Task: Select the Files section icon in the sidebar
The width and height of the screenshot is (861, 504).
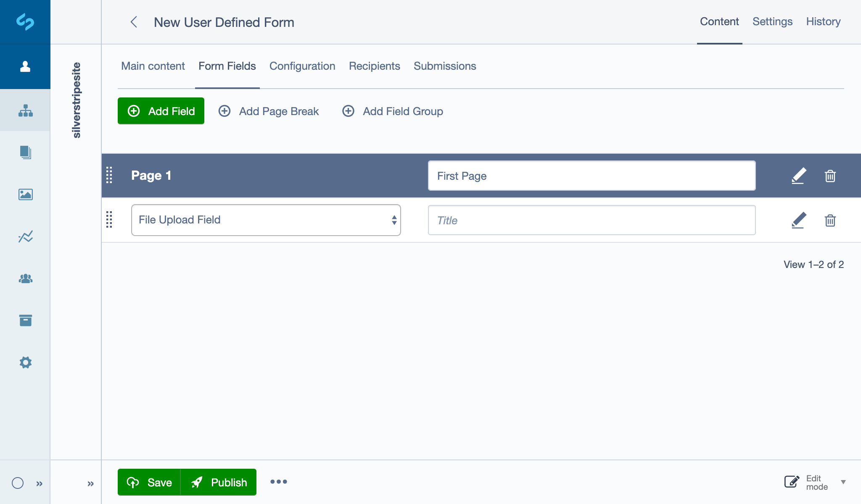Action: [x=25, y=152]
